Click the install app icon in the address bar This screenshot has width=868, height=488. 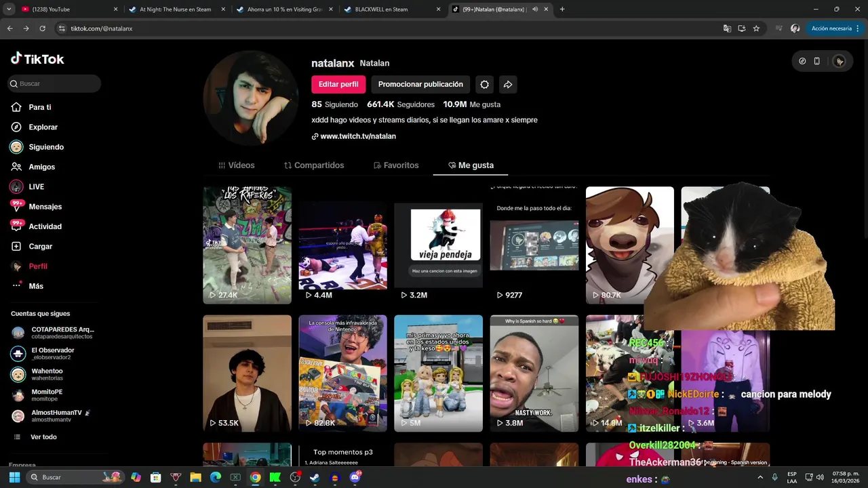coord(742,28)
